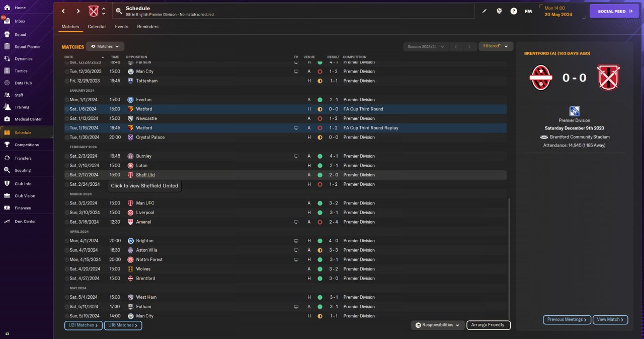Click the icon left of help button
The width and height of the screenshot is (644, 339).
(x=499, y=11)
